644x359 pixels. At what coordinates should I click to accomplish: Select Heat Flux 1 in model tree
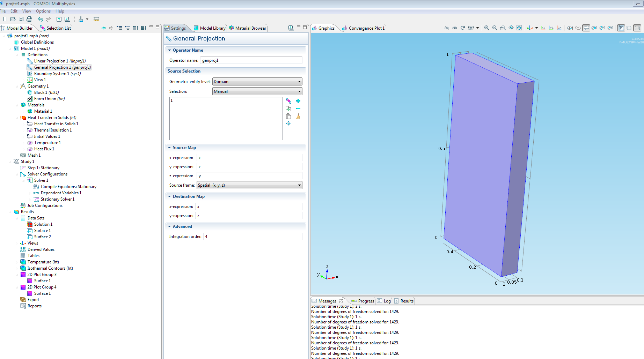pyautogui.click(x=44, y=149)
